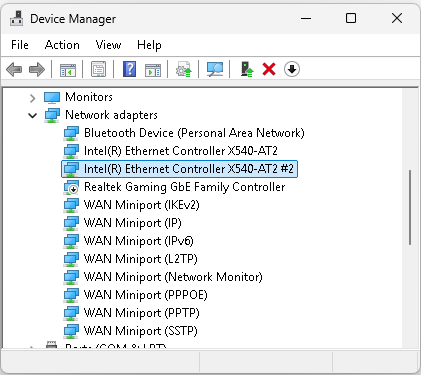Screen dimensions: 421x375
Task: Click the WAN Miniport (IPv6) adapter icon
Action: [x=71, y=241]
